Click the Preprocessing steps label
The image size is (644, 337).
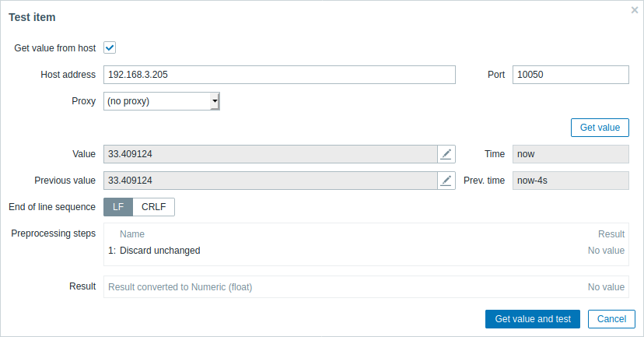(54, 233)
